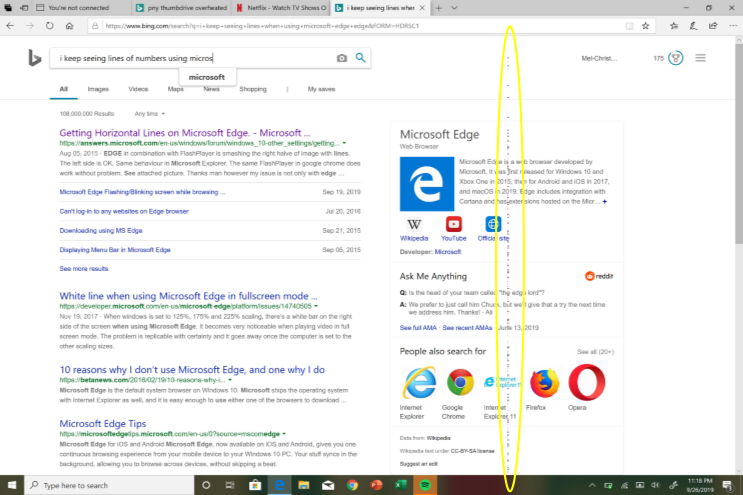Switch to pny thumbdrive overheated tab

click(182, 8)
